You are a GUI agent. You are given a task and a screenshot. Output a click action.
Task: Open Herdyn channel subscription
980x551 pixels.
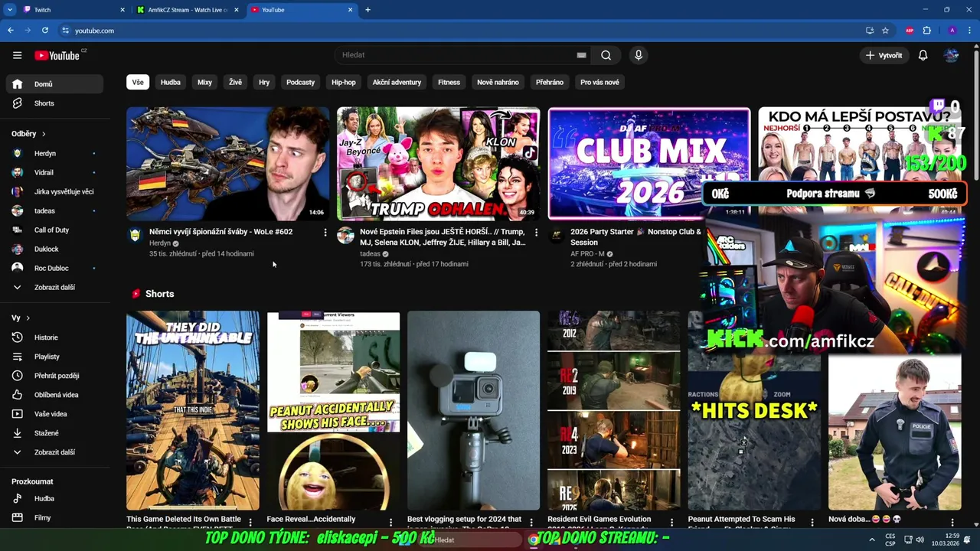(x=54, y=153)
